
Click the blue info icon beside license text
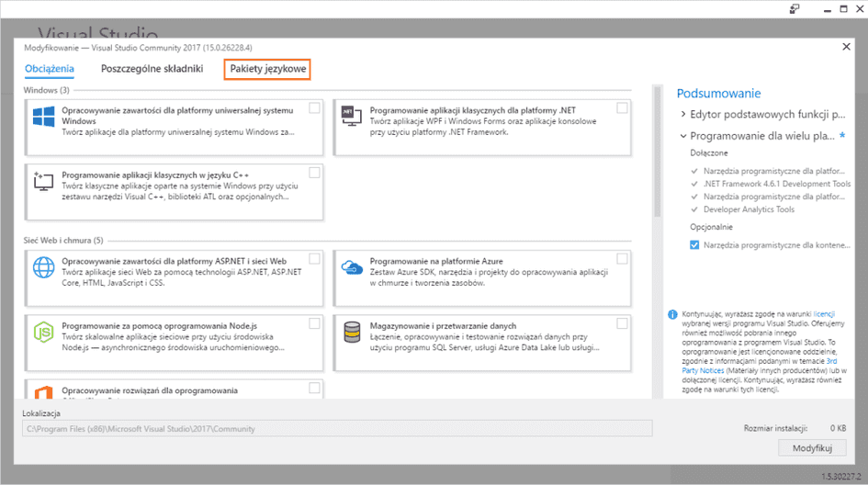(672, 313)
